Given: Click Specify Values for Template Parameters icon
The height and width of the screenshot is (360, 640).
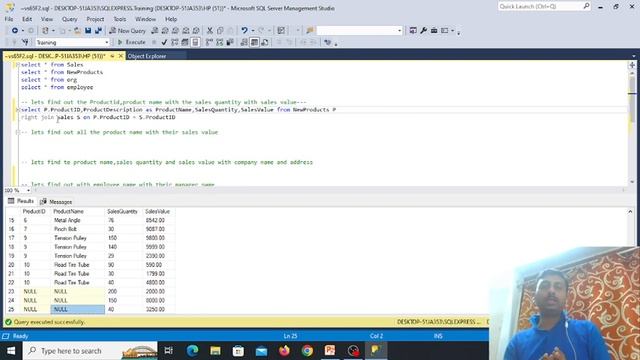Looking at the screenshot, I should point(327,42).
